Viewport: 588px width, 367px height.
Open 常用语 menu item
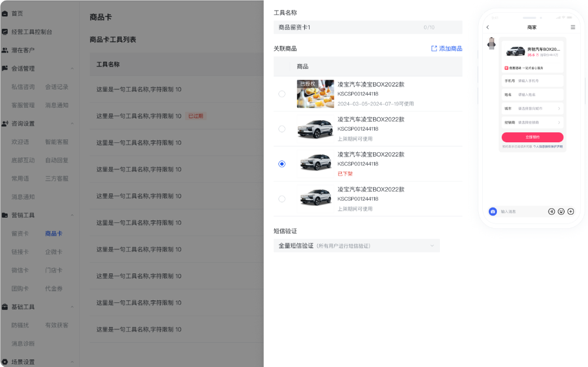click(20, 178)
